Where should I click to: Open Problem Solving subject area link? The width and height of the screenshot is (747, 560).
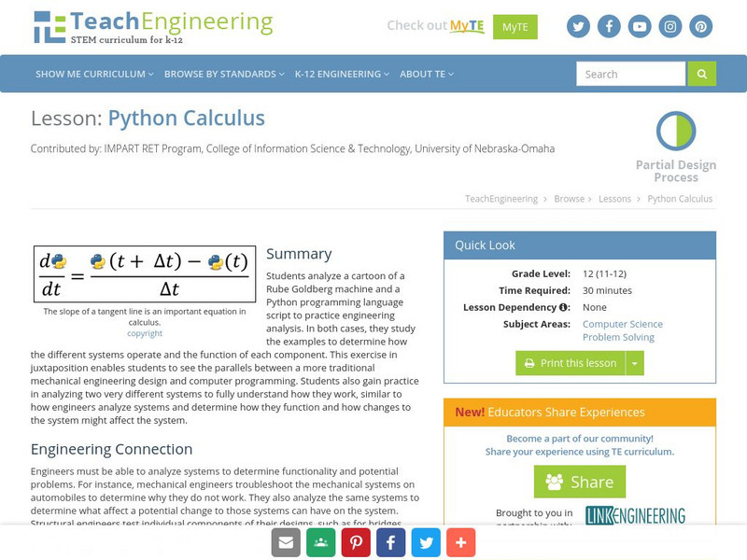point(618,337)
